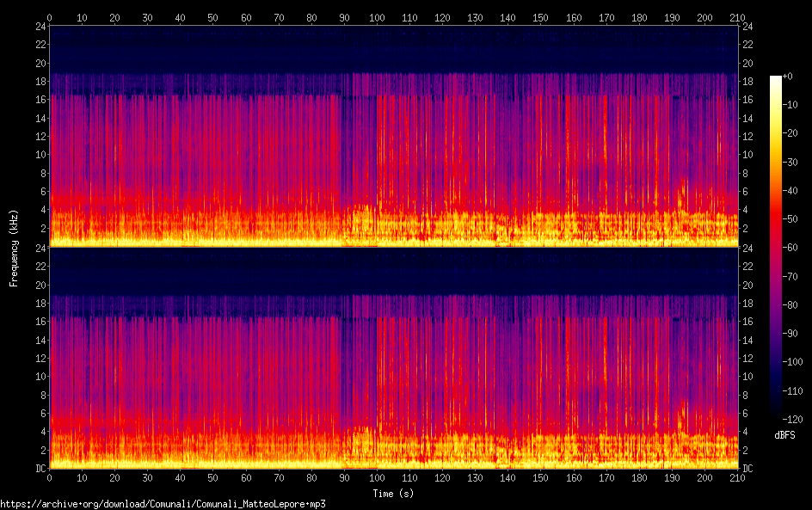
Task: Click "DC" label right of lower channel
Action: click(x=747, y=469)
